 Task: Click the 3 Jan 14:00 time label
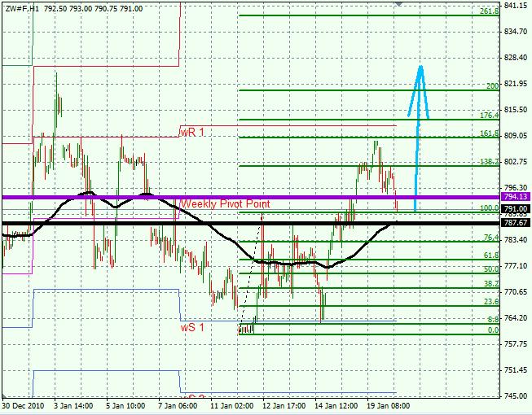pyautogui.click(x=73, y=405)
